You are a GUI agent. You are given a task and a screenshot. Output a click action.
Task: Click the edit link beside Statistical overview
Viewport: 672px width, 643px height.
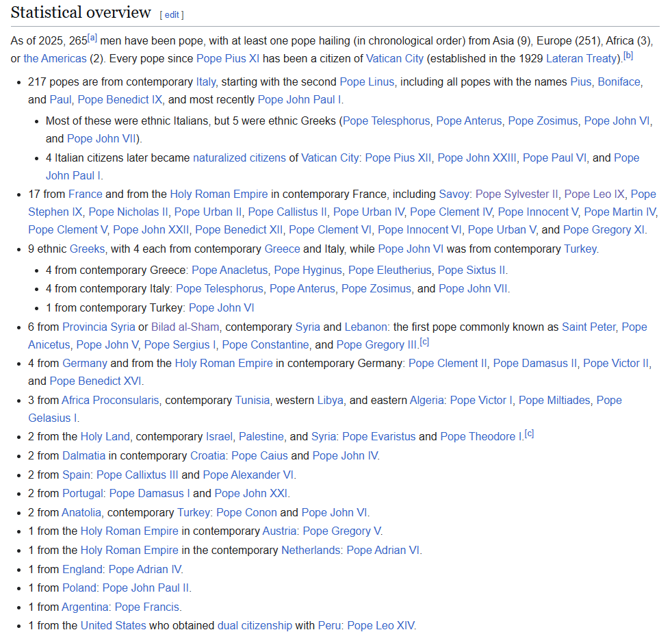[x=172, y=15]
